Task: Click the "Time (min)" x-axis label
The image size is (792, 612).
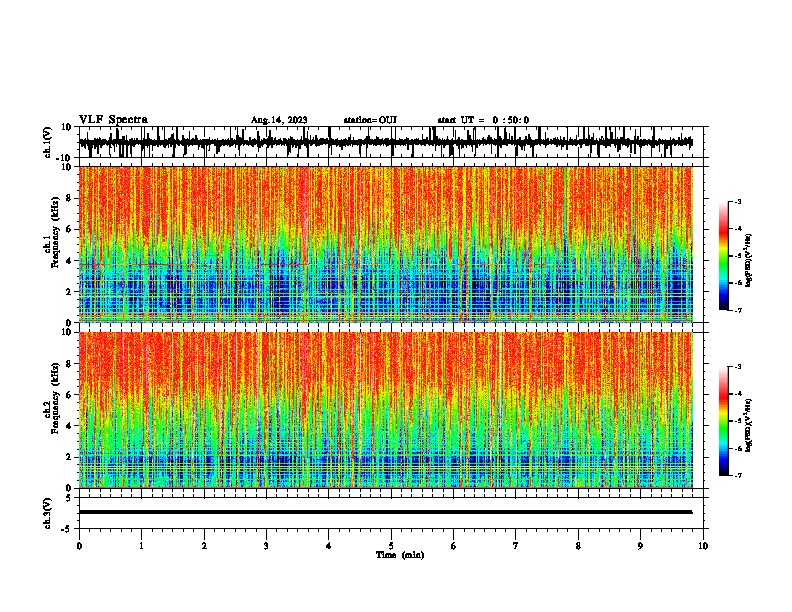Action: tap(400, 555)
